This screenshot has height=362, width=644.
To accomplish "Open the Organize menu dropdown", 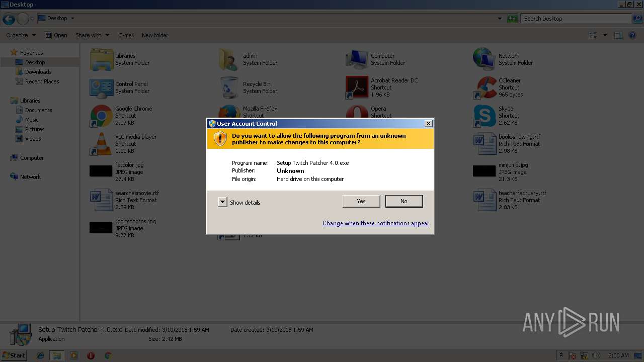I will click(21, 35).
